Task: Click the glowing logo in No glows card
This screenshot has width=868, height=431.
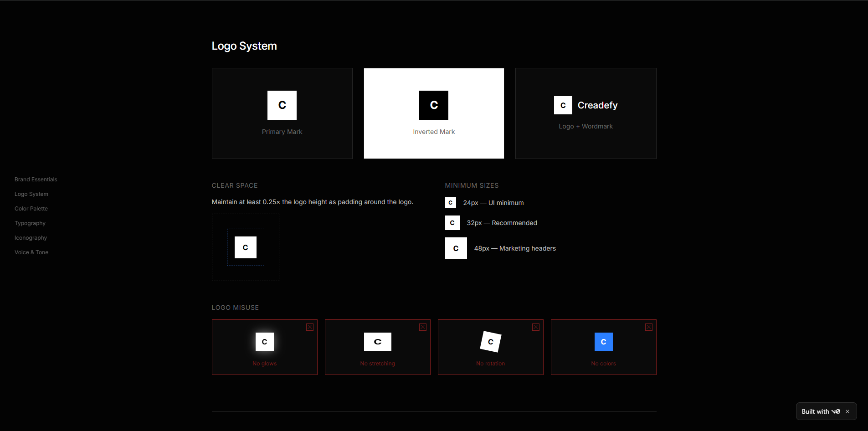Action: coord(265,342)
